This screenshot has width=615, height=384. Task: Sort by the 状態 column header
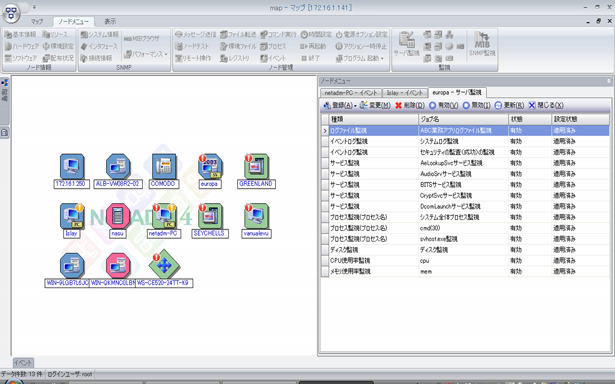point(530,119)
